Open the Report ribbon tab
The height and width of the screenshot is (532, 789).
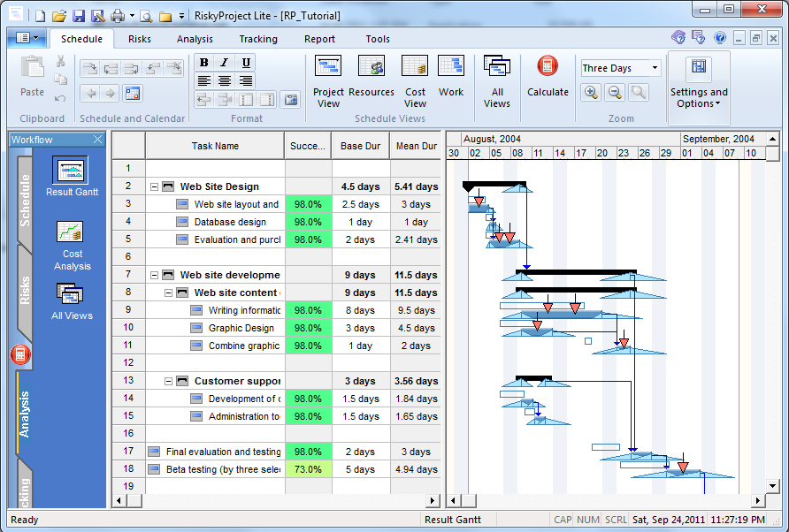click(x=319, y=39)
